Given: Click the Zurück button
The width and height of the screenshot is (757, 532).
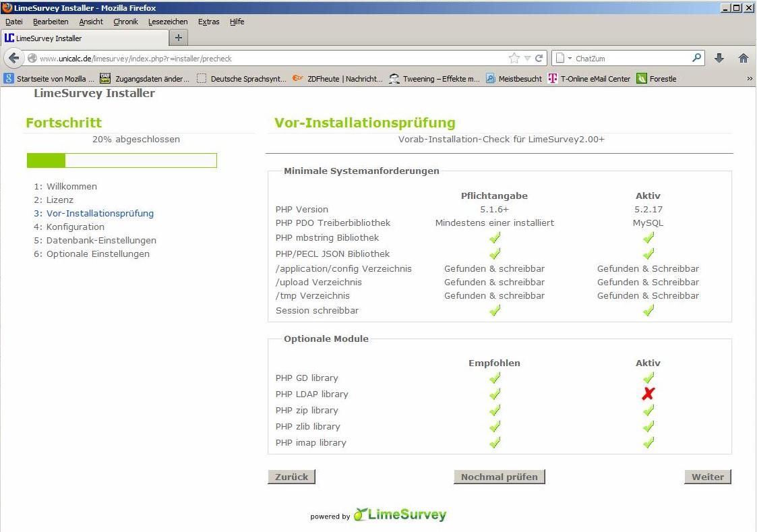Looking at the screenshot, I should point(292,477).
